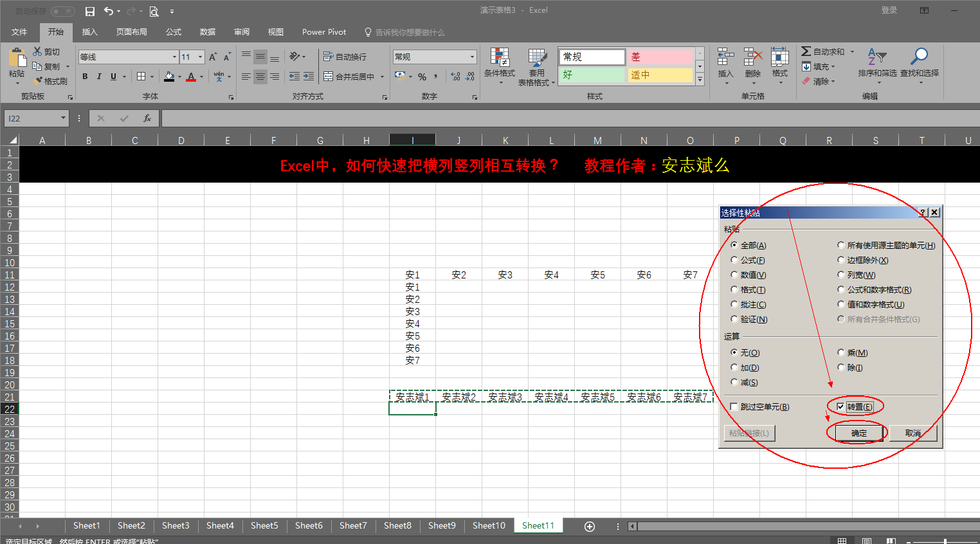Click the Save icon in the quick access toolbar
Screen dimensions: 980x544
pos(90,11)
